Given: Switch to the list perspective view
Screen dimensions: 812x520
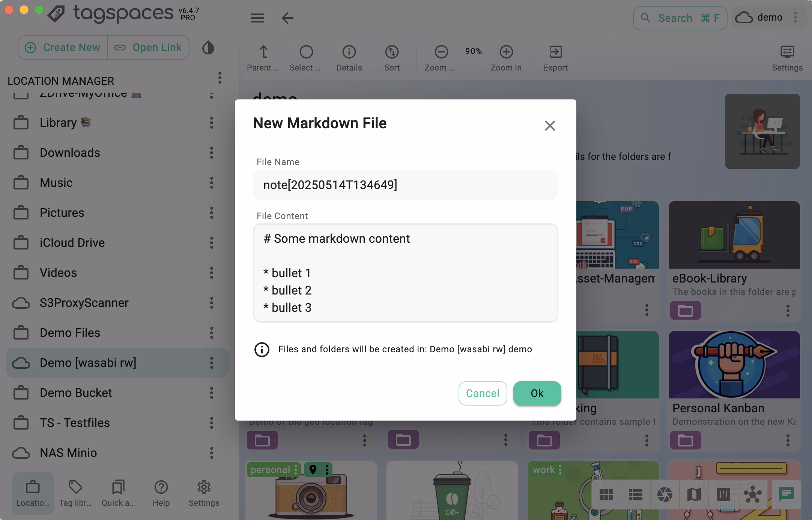Looking at the screenshot, I should (x=636, y=494).
